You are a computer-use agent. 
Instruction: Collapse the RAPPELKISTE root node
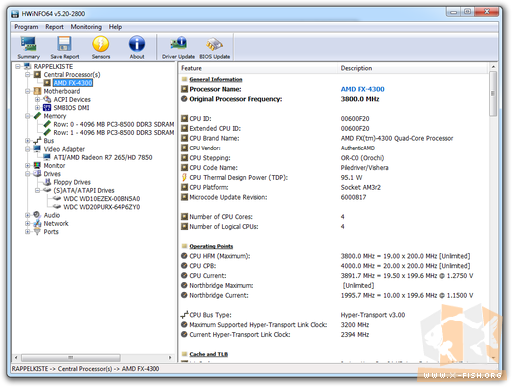(18, 66)
